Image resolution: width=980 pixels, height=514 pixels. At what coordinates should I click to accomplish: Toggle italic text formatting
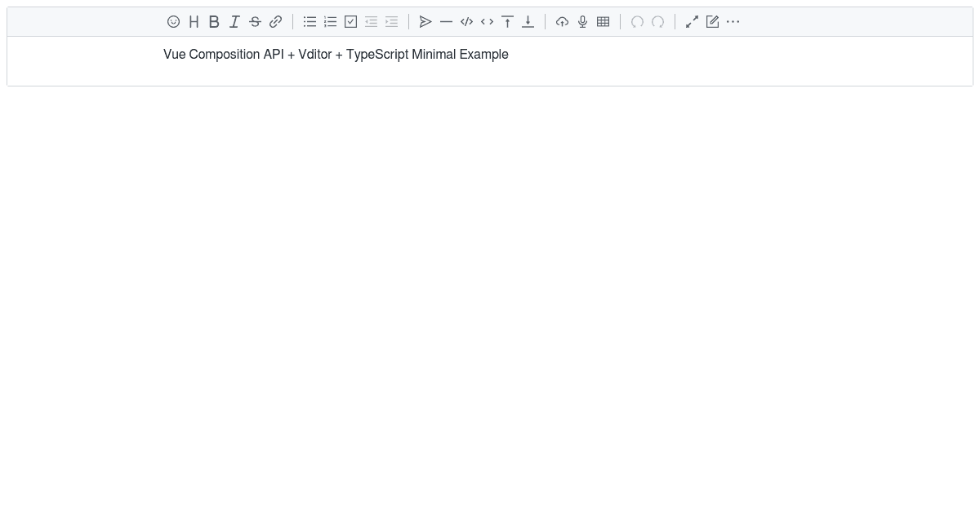[x=234, y=22]
